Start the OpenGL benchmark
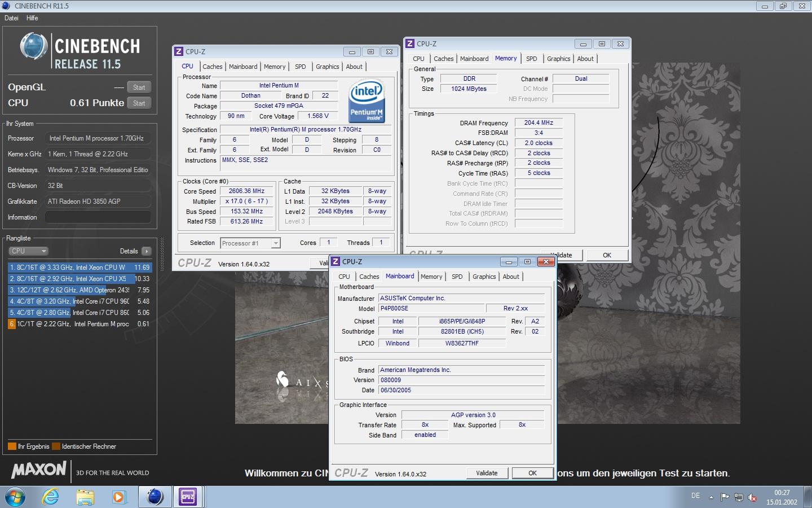This screenshot has width=812, height=508. tap(139, 87)
